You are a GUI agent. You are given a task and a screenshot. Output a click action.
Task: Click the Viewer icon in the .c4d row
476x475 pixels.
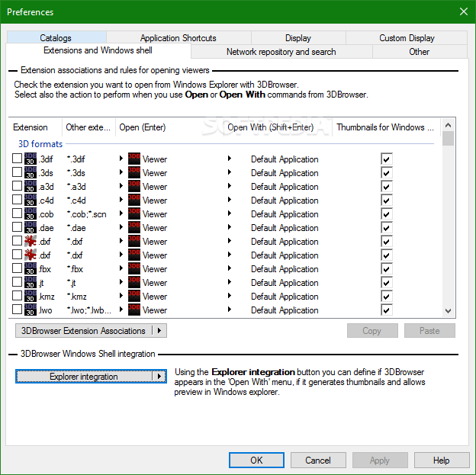tap(134, 200)
